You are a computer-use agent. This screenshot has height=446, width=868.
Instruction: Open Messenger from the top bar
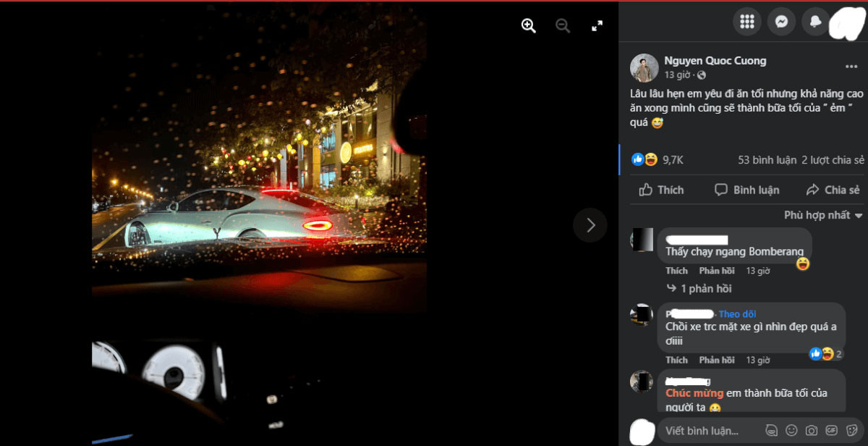click(781, 22)
